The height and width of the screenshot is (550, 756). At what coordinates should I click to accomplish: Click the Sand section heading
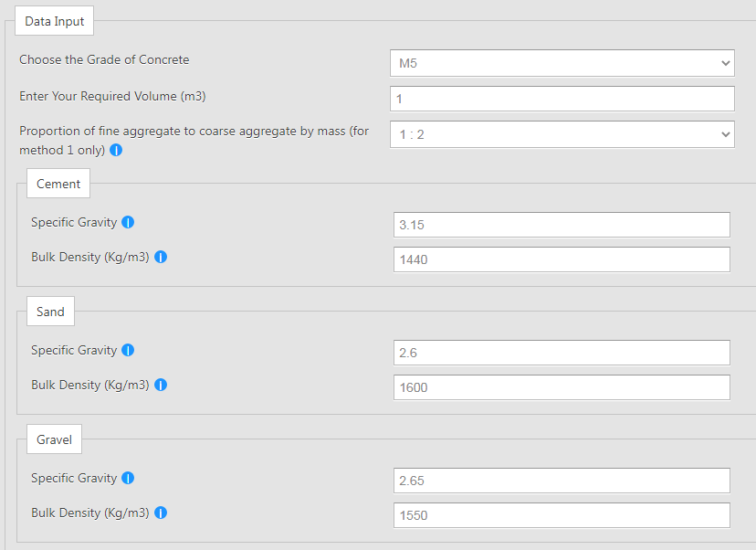point(49,311)
